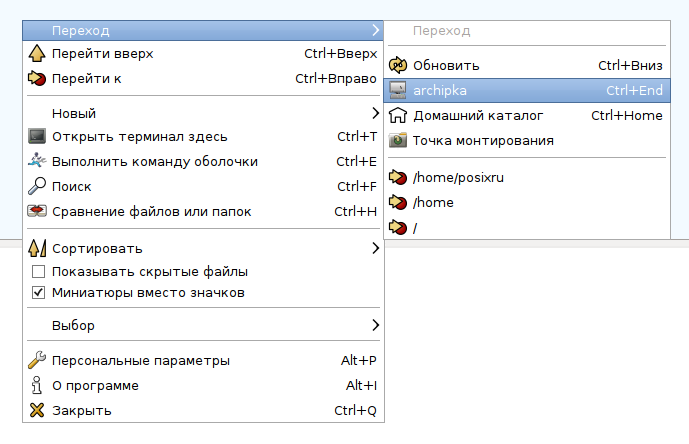
Task: Click the arrow icon beside /home entry
Action: (398, 202)
